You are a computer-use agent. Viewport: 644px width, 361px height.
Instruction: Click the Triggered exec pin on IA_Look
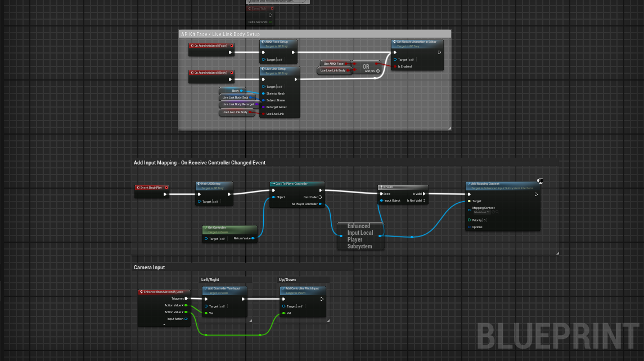[186, 298]
